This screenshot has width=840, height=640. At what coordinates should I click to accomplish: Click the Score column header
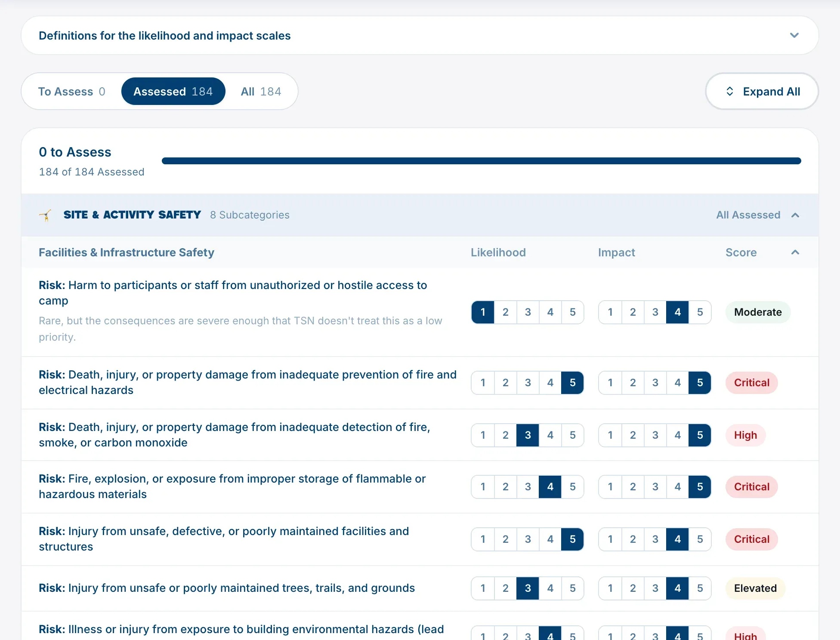click(741, 252)
